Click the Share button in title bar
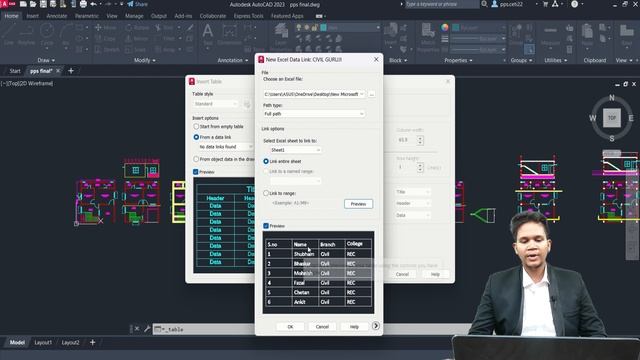640x360 pixels. 138,4
